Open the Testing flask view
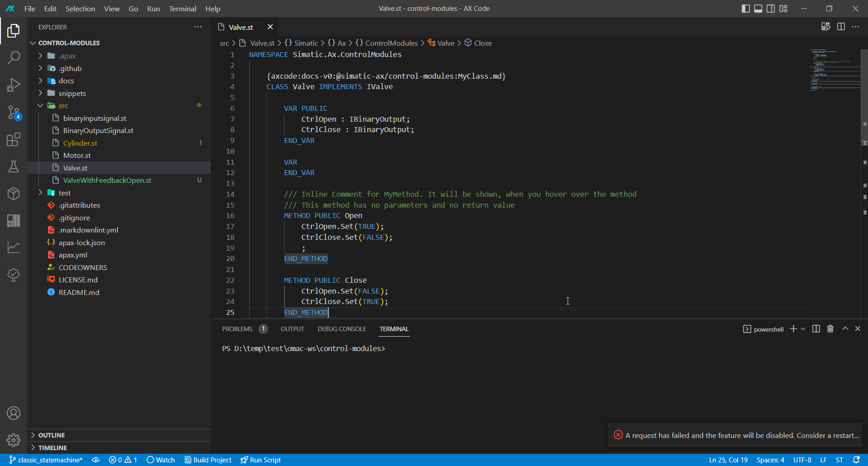This screenshot has width=868, height=466. click(x=14, y=166)
